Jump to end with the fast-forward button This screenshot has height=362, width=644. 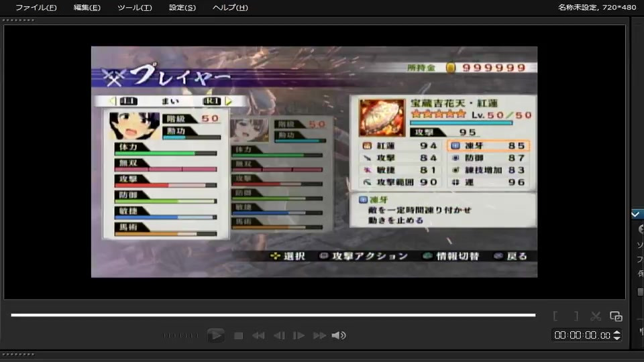tap(319, 336)
